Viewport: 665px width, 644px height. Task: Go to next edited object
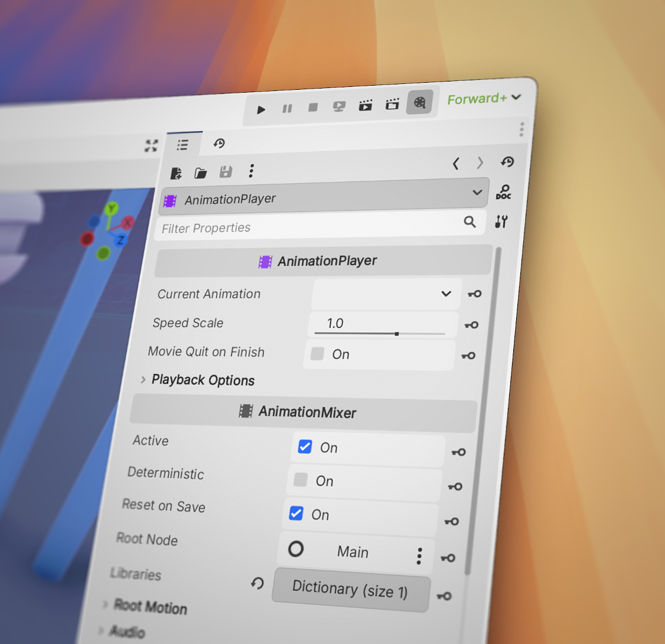(480, 163)
